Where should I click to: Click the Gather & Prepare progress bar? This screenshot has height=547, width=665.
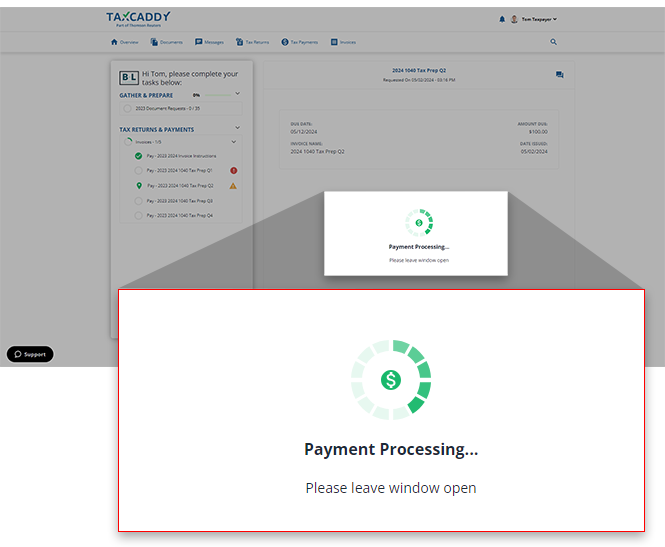218,95
